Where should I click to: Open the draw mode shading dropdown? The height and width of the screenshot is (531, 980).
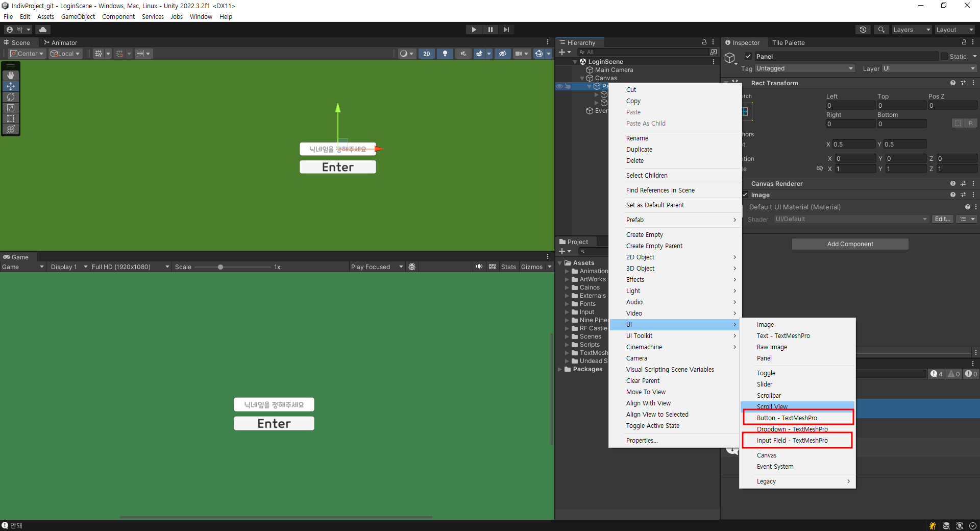coord(407,54)
